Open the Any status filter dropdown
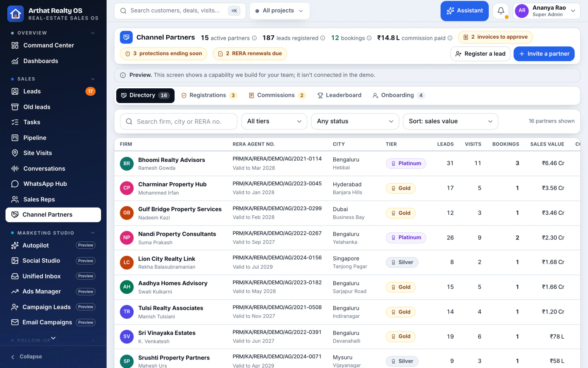Image resolution: width=588 pixels, height=368 pixels. (355, 121)
